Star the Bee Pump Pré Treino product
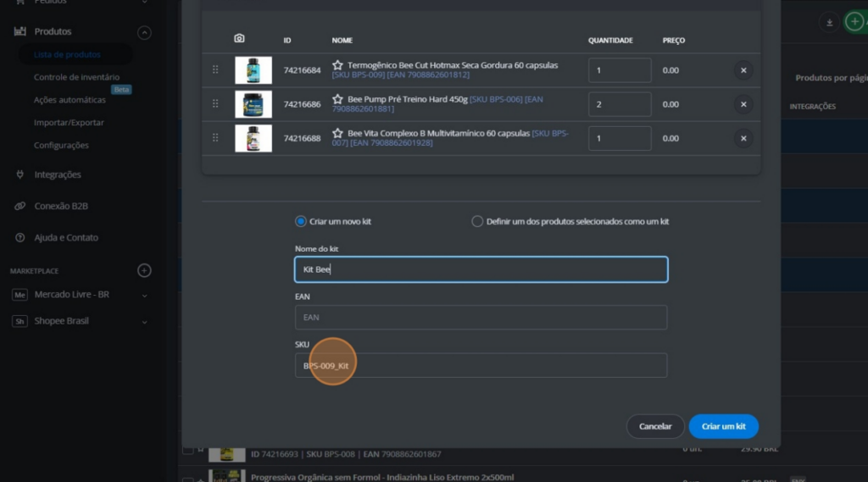 pyautogui.click(x=337, y=99)
